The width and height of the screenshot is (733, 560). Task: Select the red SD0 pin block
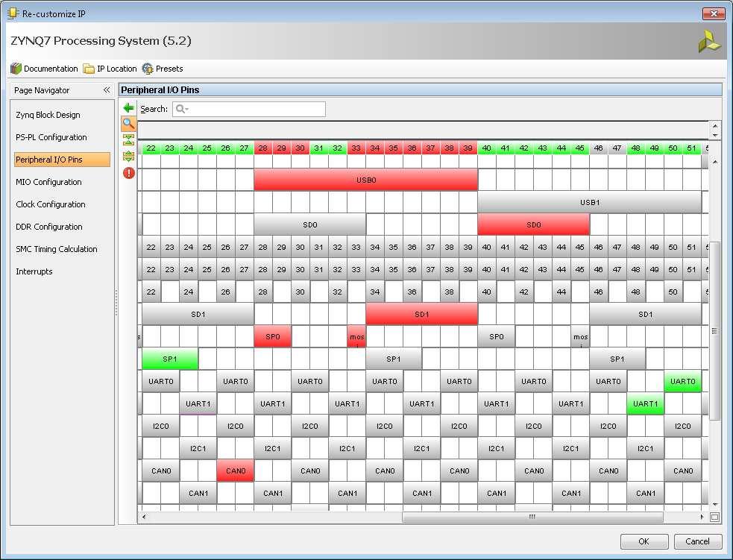tap(533, 225)
